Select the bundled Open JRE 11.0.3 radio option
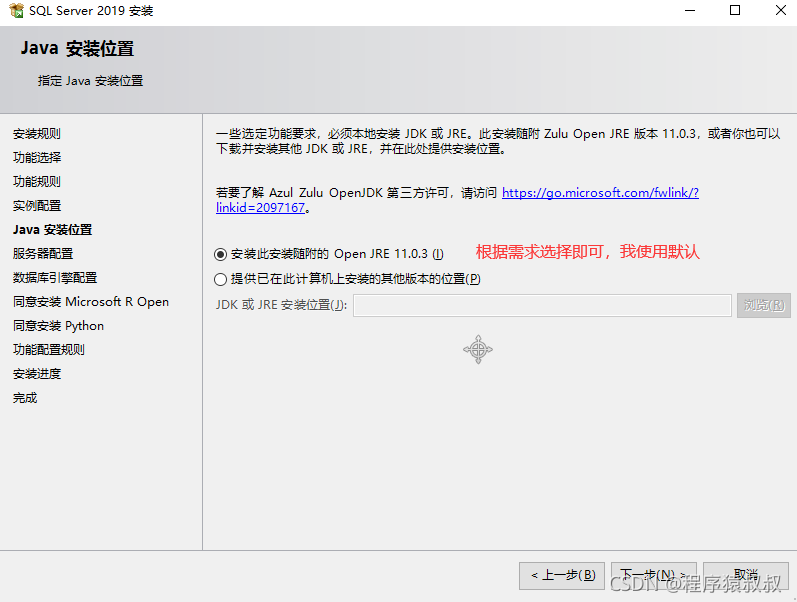Screen dimensions: 797x602 click(328, 254)
